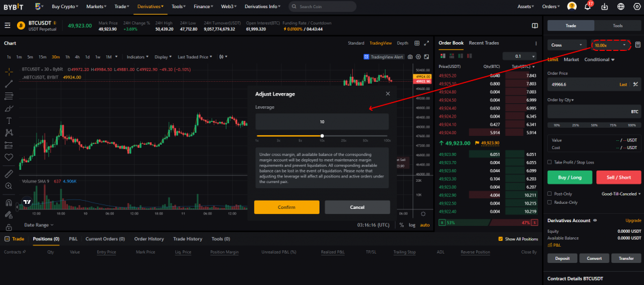This screenshot has height=285, width=644.
Task: Open the hamburger market list menu
Action: tap(8, 25)
